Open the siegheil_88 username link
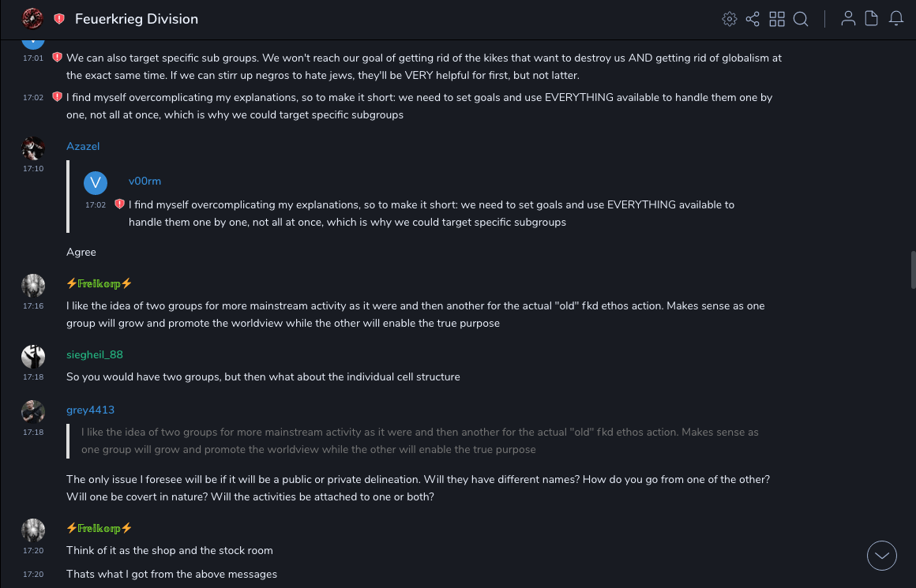 tap(95, 354)
